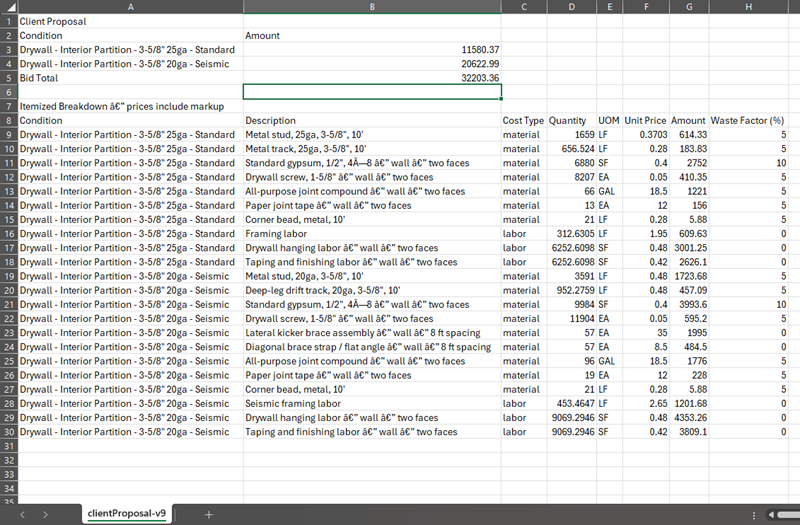This screenshot has height=525, width=800.
Task: Open the clientProposal-v9 sheet tab
Action: tap(127, 513)
